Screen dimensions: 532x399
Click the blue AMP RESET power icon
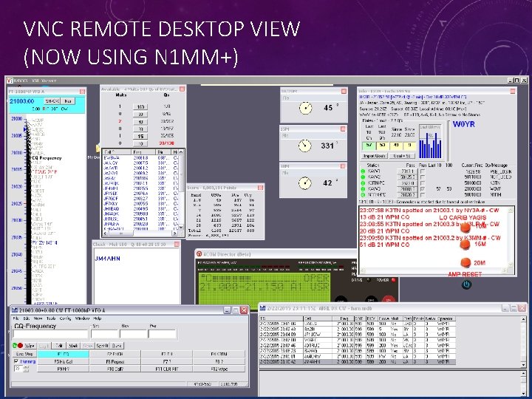(x=466, y=284)
